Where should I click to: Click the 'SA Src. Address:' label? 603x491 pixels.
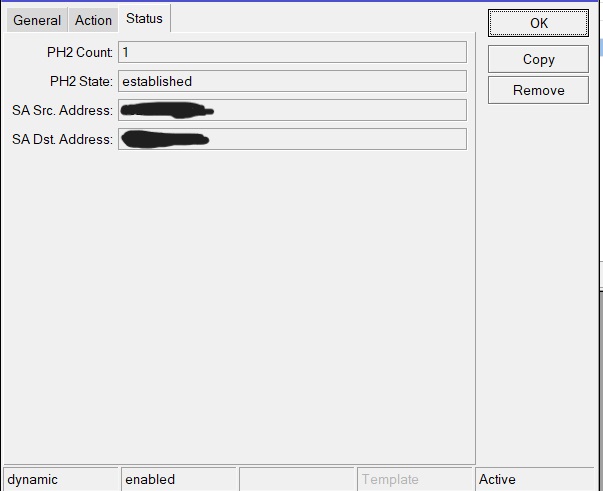(x=62, y=110)
